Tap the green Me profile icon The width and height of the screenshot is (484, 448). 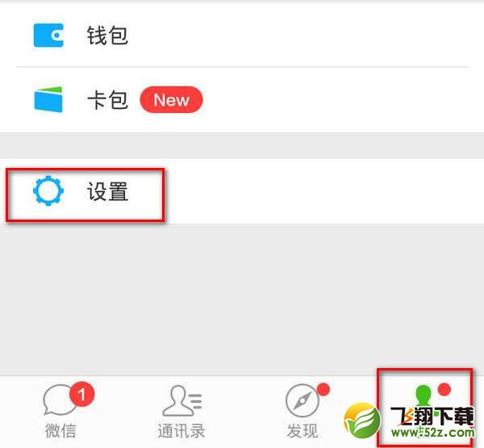pyautogui.click(x=423, y=396)
